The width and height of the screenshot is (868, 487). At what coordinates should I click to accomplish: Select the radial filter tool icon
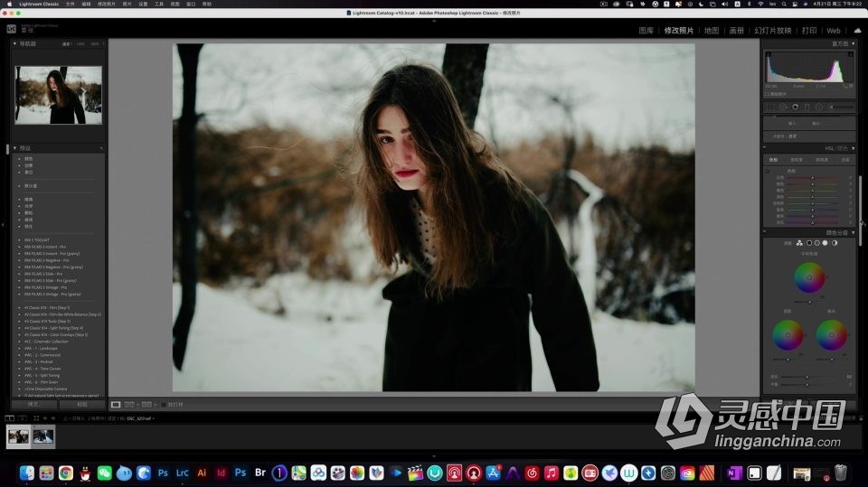(x=819, y=107)
